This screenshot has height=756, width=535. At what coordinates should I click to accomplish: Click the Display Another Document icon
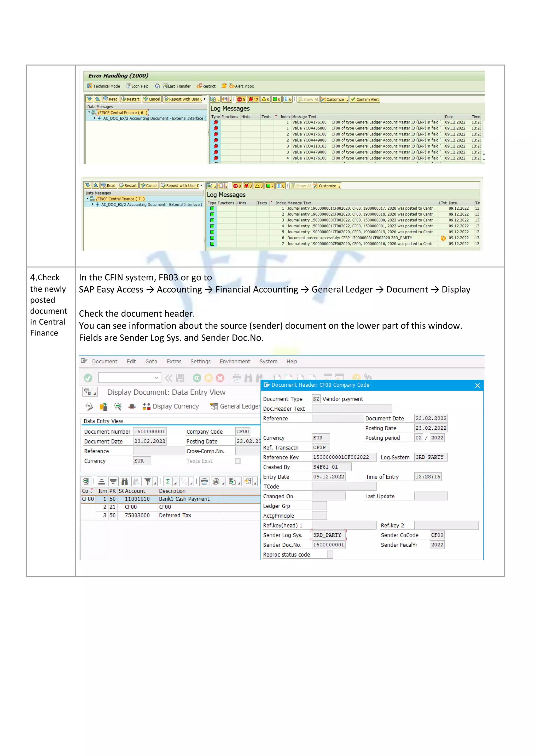point(103,407)
